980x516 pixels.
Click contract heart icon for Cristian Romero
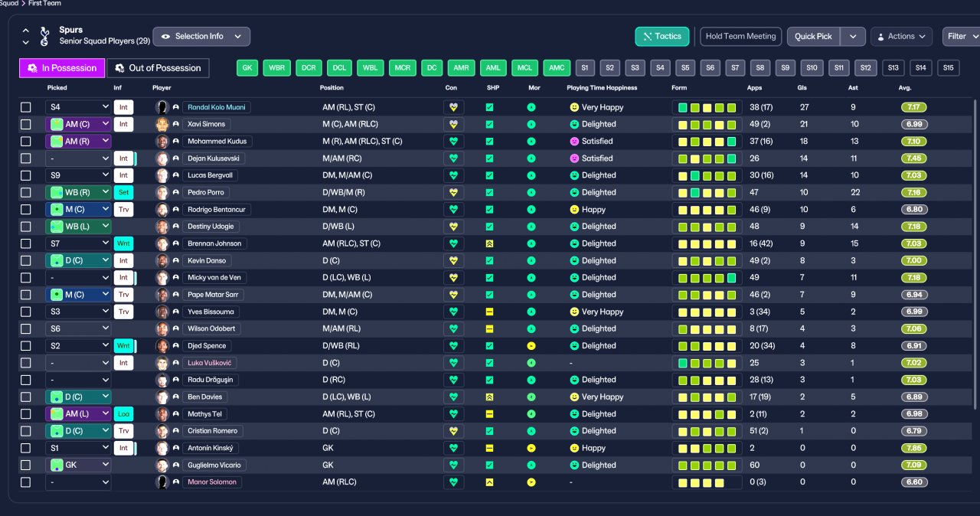(453, 431)
